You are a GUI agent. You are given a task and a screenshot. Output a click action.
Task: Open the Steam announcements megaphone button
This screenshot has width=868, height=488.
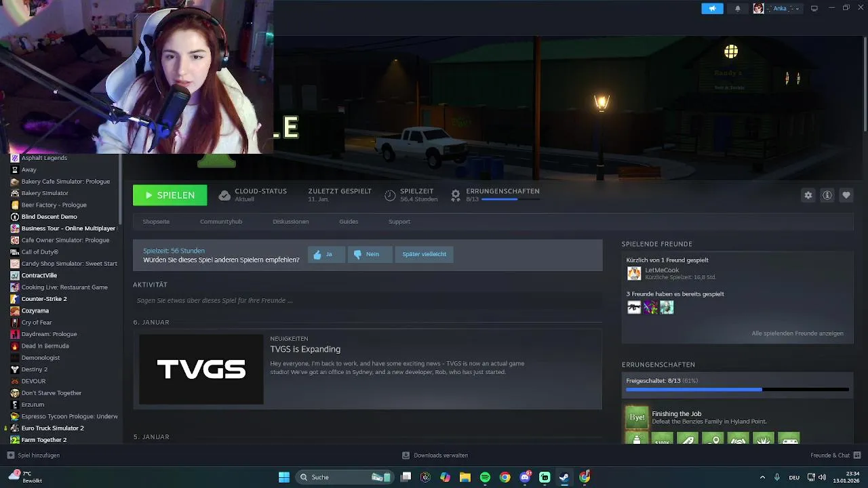click(x=712, y=9)
